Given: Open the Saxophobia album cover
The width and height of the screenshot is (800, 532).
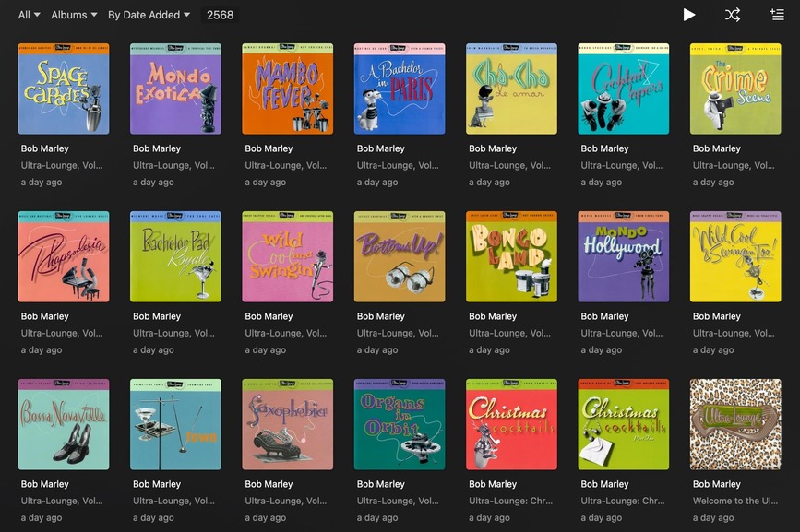Looking at the screenshot, I should pyautogui.click(x=287, y=424).
